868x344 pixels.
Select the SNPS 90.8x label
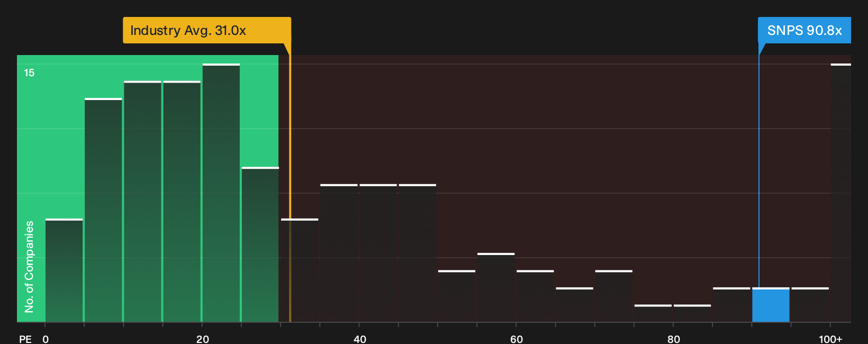click(x=804, y=30)
